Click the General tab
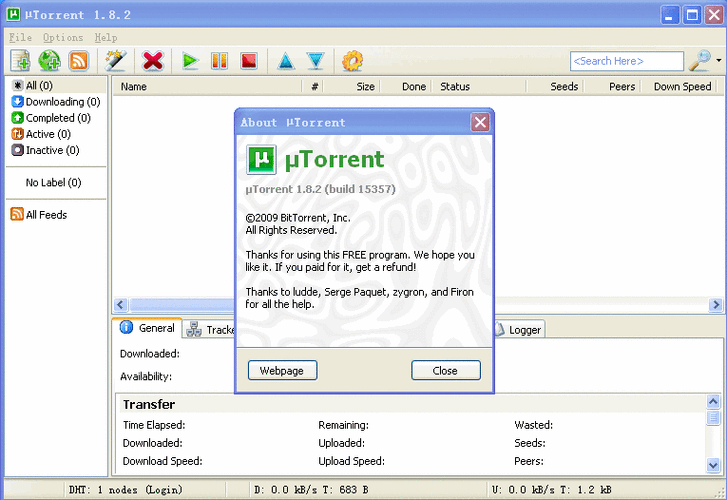 click(147, 328)
